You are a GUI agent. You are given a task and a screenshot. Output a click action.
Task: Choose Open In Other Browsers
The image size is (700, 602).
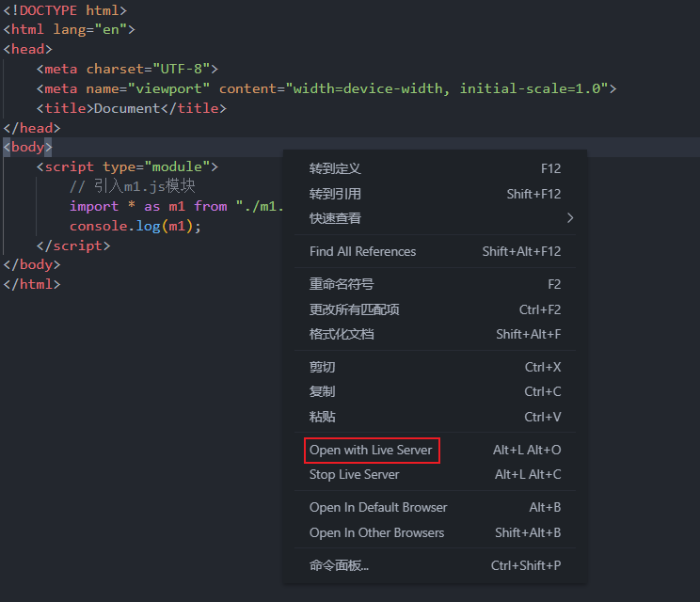(x=376, y=532)
